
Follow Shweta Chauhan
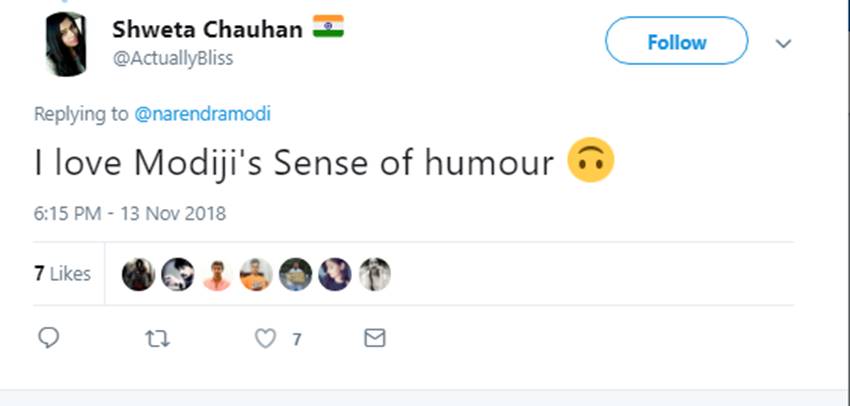676,42
